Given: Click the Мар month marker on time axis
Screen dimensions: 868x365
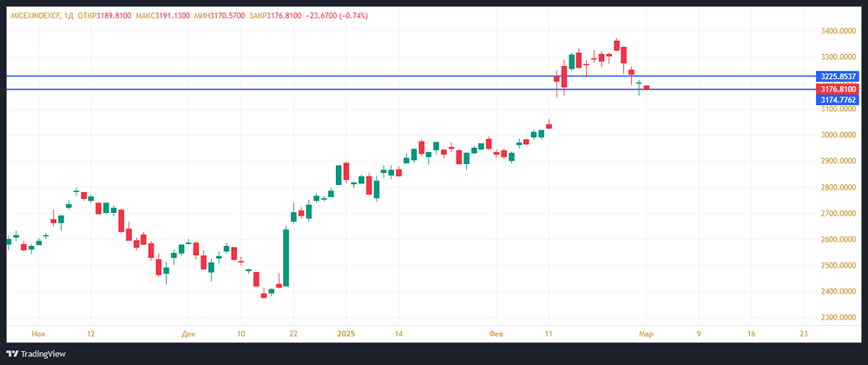Looking at the screenshot, I should (645, 333).
